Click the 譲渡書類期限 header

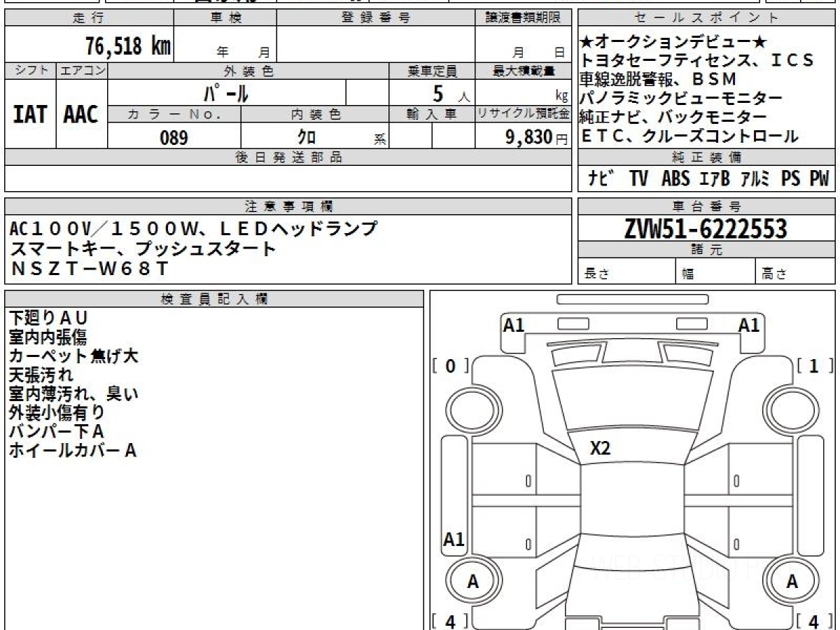pos(523,18)
